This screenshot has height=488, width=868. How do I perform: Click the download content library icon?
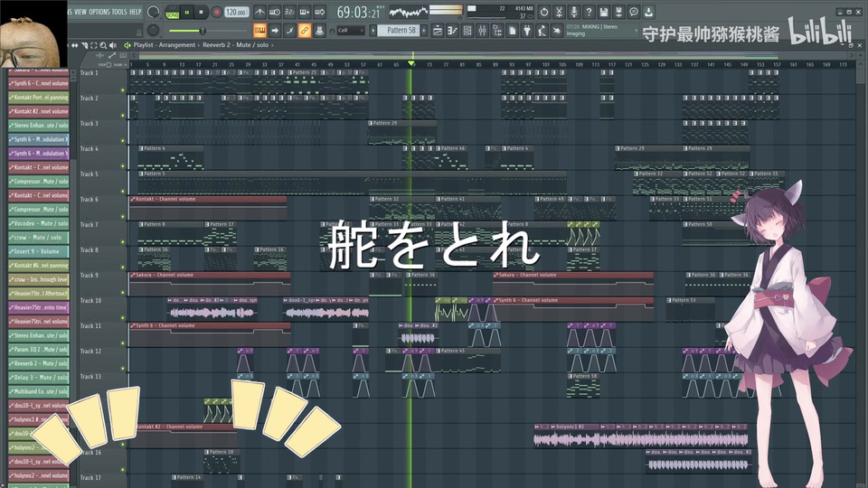[x=649, y=12]
